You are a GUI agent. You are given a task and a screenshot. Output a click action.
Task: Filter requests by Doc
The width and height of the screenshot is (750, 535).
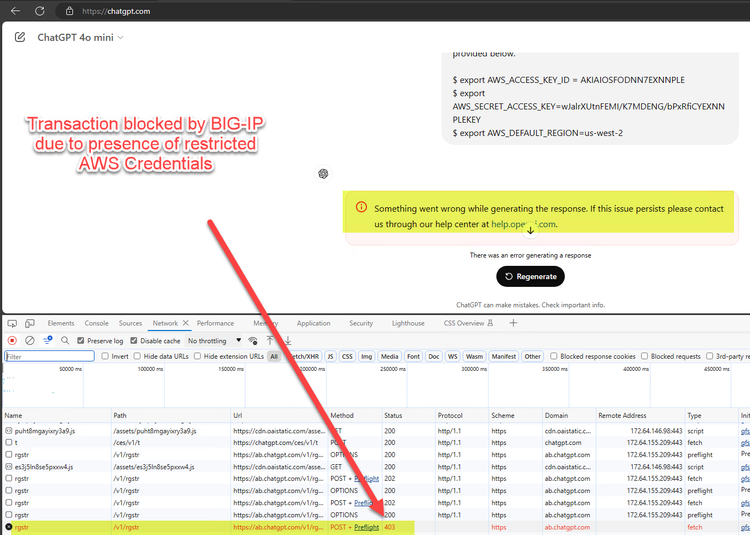pyautogui.click(x=434, y=356)
